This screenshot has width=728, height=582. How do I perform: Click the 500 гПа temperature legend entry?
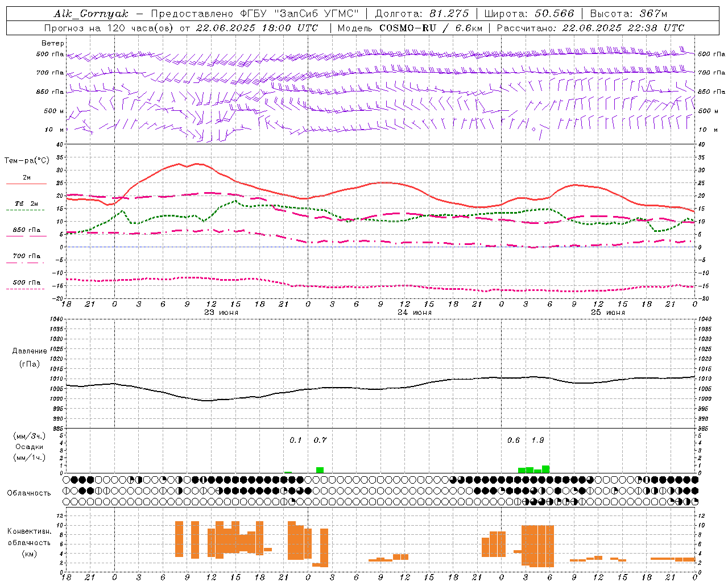tap(27, 282)
